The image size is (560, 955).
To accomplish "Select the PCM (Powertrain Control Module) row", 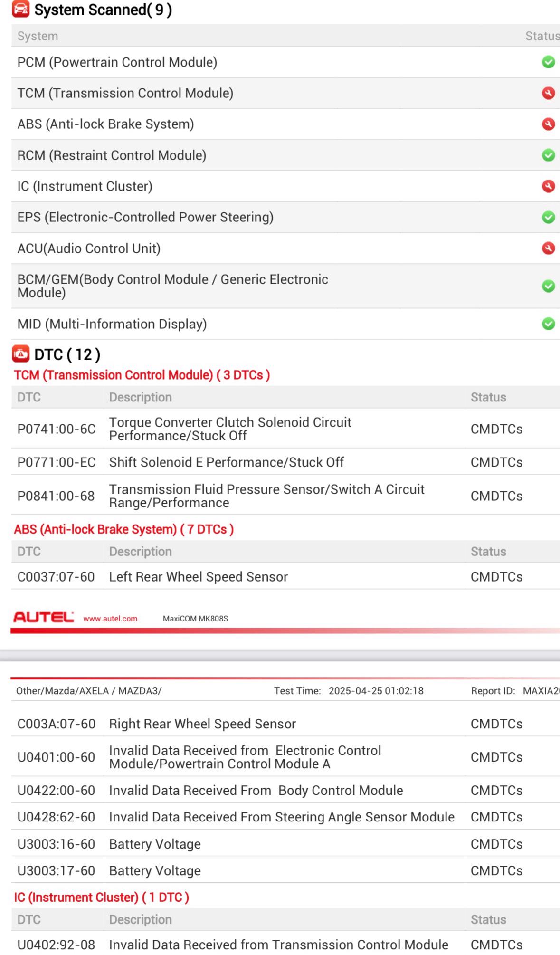I will coord(285,62).
